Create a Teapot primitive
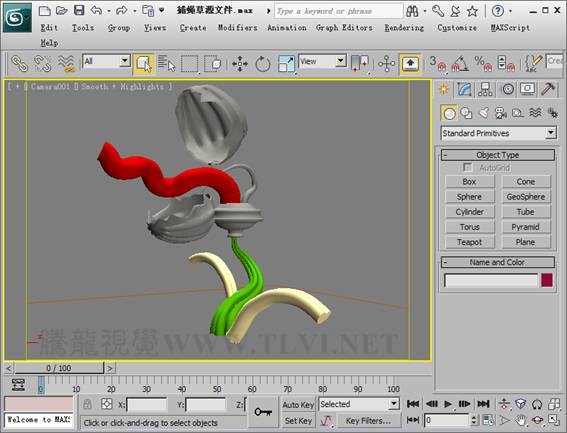Image resolution: width=567 pixels, height=433 pixels. (469, 242)
